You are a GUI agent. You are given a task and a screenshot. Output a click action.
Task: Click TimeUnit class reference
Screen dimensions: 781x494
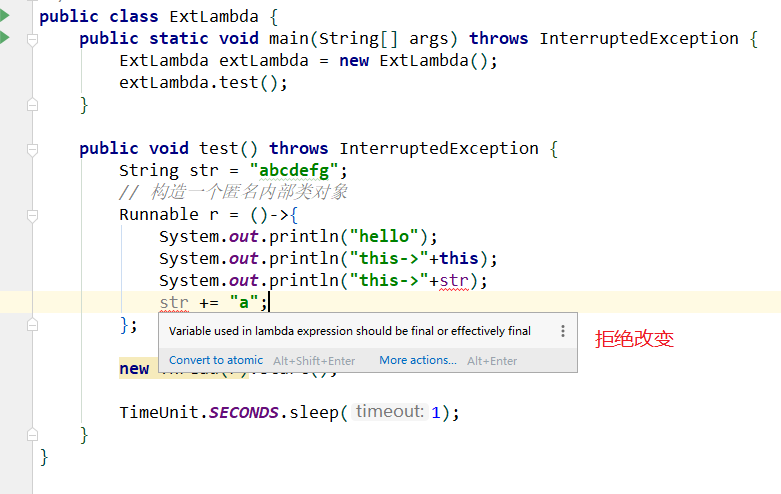point(159,412)
